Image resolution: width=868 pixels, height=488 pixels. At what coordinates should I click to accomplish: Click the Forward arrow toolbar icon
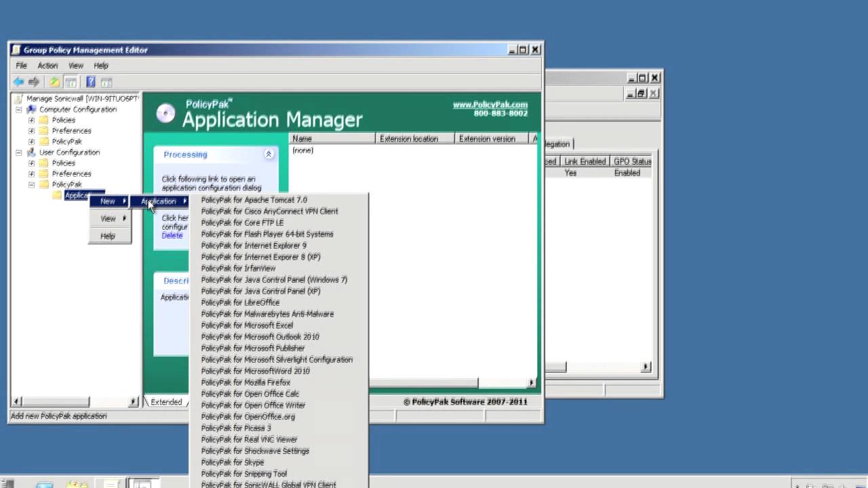click(33, 82)
